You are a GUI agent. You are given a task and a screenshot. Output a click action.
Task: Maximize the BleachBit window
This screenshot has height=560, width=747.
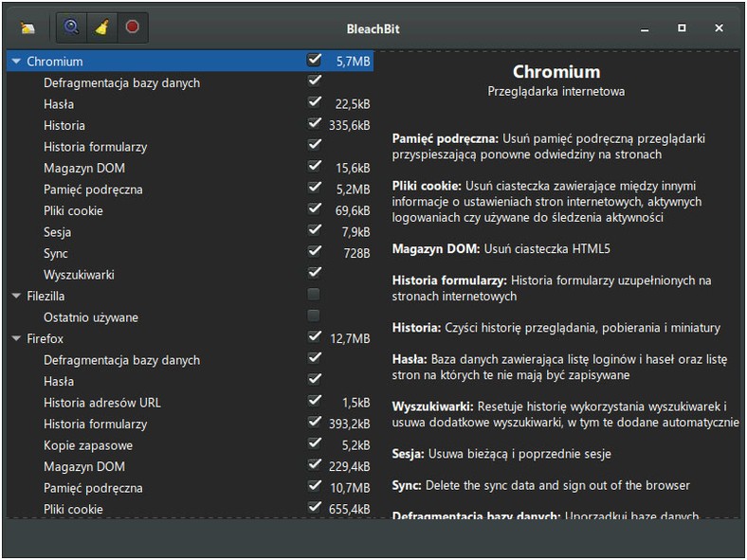[682, 28]
